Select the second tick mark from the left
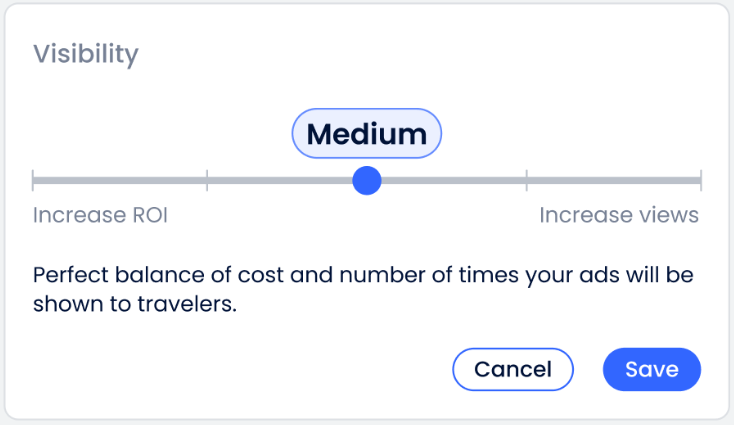 pyautogui.click(x=207, y=181)
